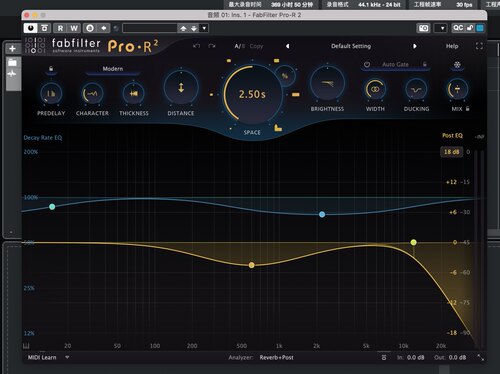Click the host left-arrow copy settings button

104,28
